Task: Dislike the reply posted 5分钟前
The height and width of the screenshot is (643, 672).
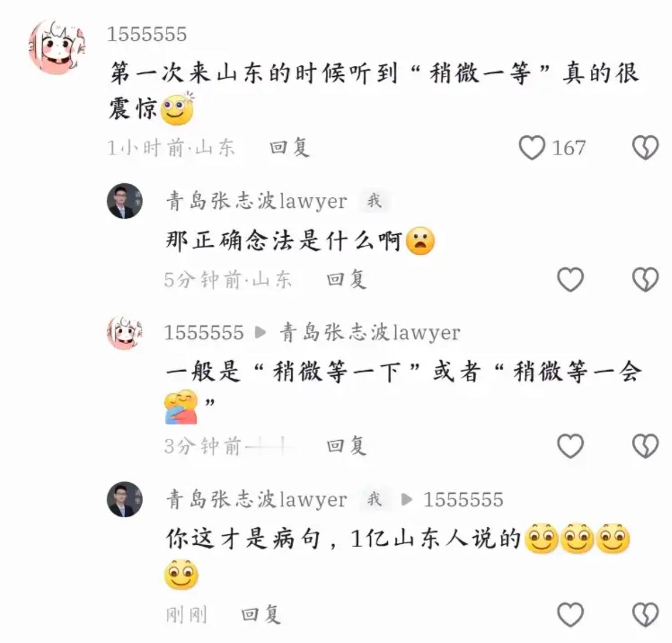Action: [x=645, y=280]
